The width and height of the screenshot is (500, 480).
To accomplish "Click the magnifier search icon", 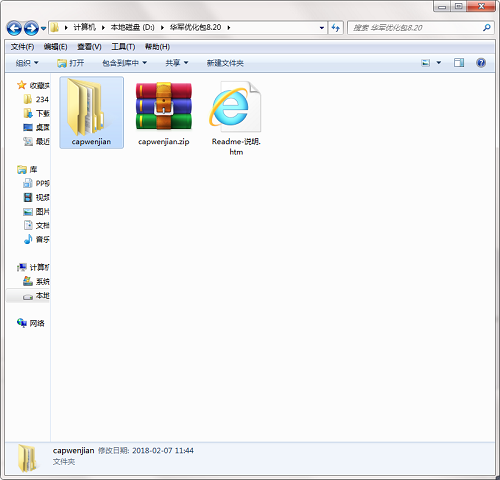I will [x=487, y=28].
